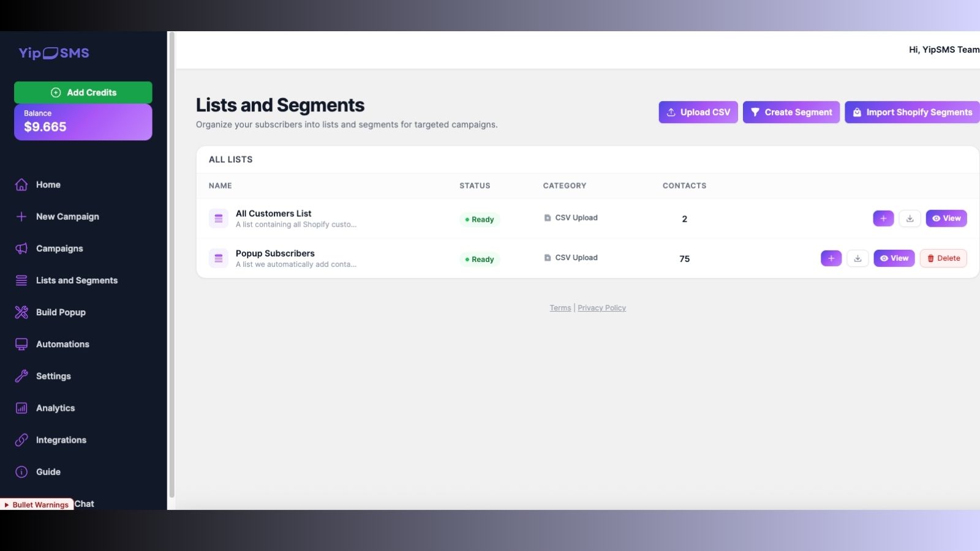This screenshot has height=551, width=980.
Task: View the All Customers List
Action: tap(946, 219)
